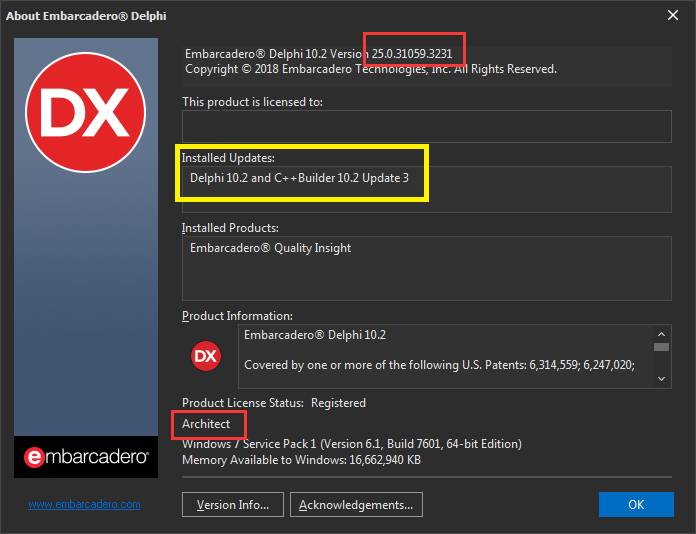Click the Memory Available to Windows line
Viewport: 696px width, 534px height.
(301, 460)
